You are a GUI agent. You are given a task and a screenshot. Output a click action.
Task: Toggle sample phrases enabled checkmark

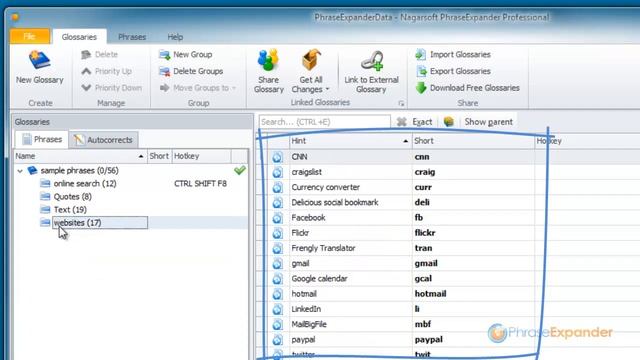pyautogui.click(x=240, y=170)
